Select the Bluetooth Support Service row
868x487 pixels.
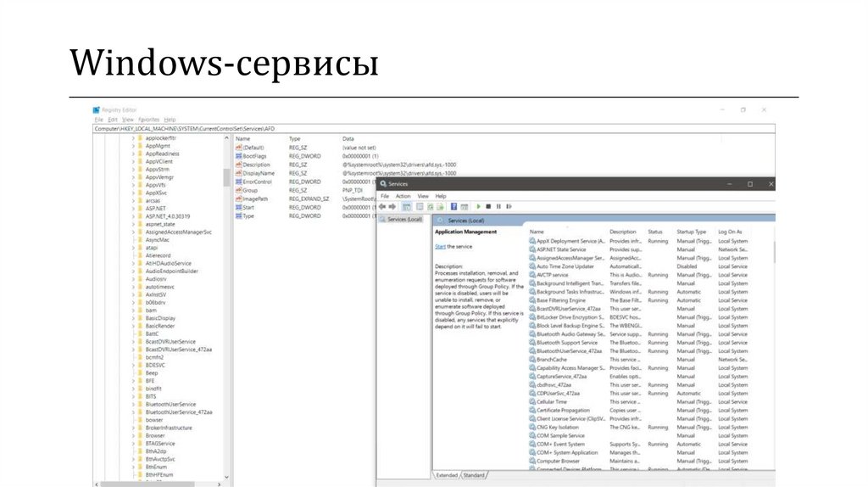point(566,343)
